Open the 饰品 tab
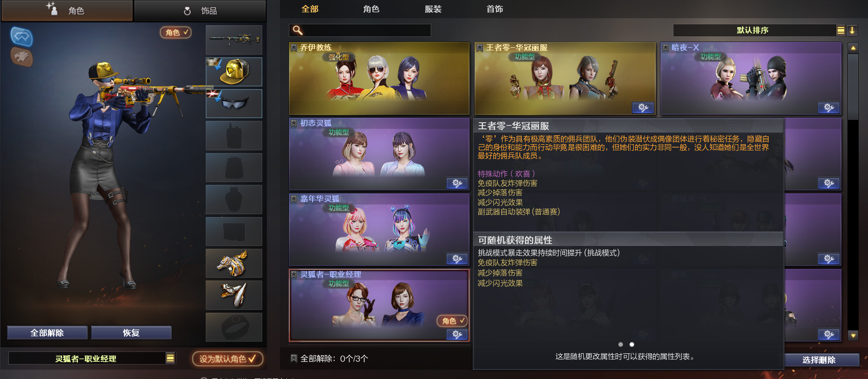This screenshot has width=868, height=379. click(x=200, y=10)
